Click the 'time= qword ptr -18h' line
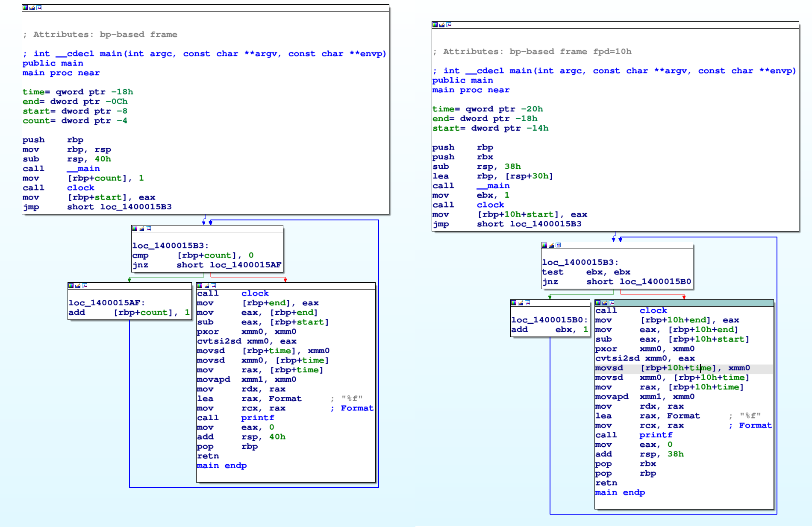The height and width of the screenshot is (527, 812). pyautogui.click(x=78, y=92)
